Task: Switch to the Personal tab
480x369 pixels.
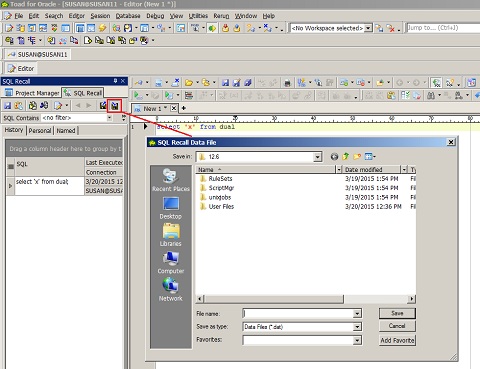Action: click(x=40, y=131)
